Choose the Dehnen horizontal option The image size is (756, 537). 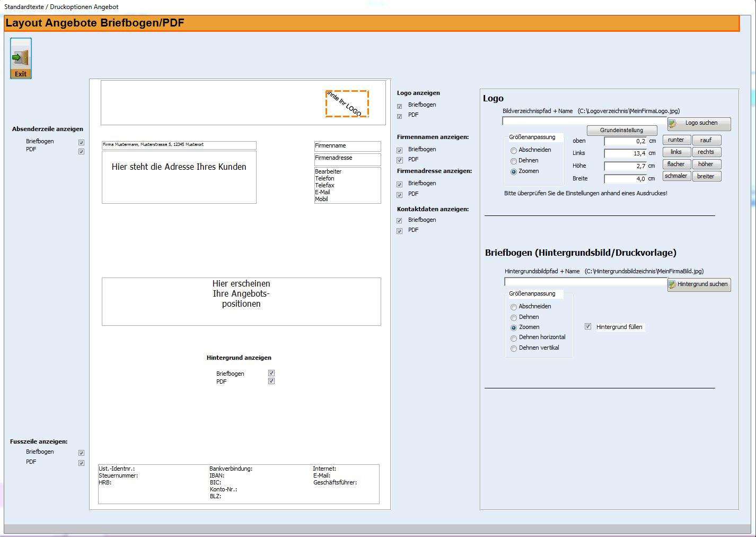tap(514, 339)
